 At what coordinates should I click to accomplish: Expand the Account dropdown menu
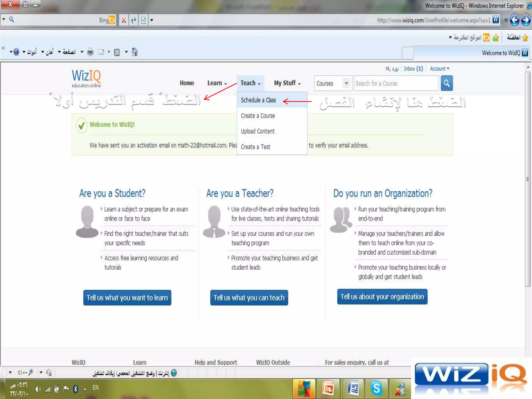click(x=439, y=69)
